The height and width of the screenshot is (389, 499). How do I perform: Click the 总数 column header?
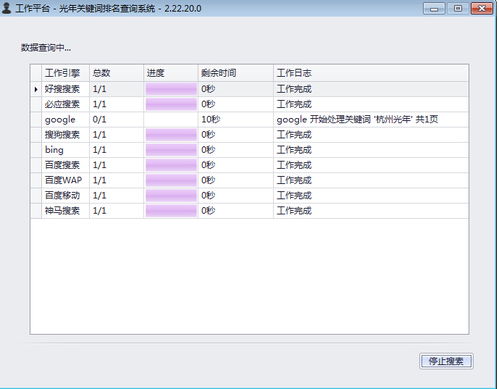pos(116,73)
